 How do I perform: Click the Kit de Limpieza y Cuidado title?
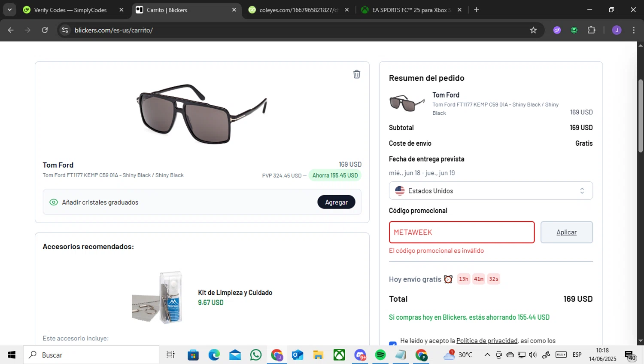coord(235,293)
